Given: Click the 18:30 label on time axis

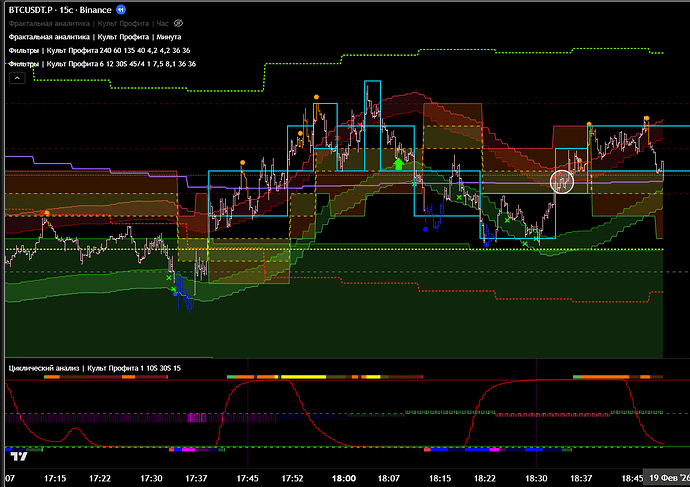Looking at the screenshot, I should pos(541,478).
